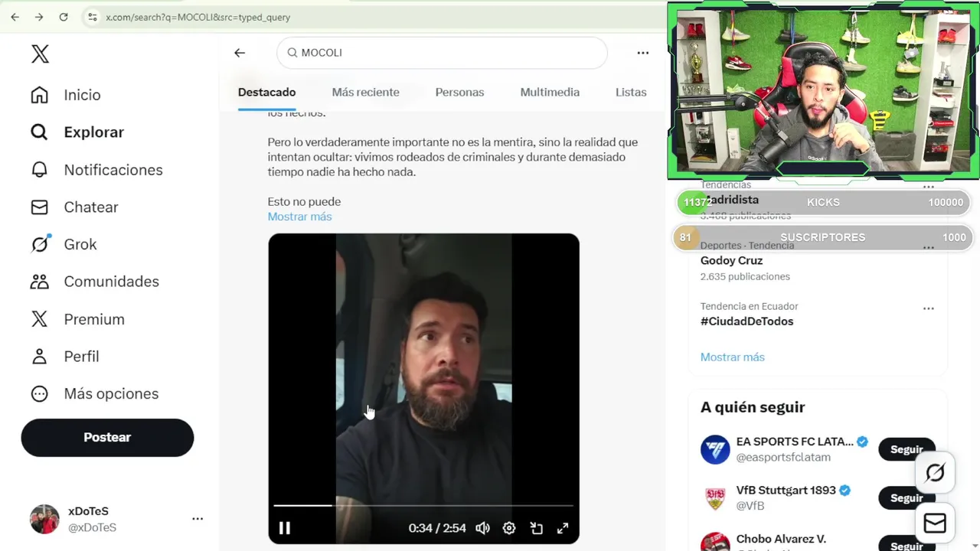The height and width of the screenshot is (551, 980).
Task: Open video settings gear
Action: [x=509, y=528]
